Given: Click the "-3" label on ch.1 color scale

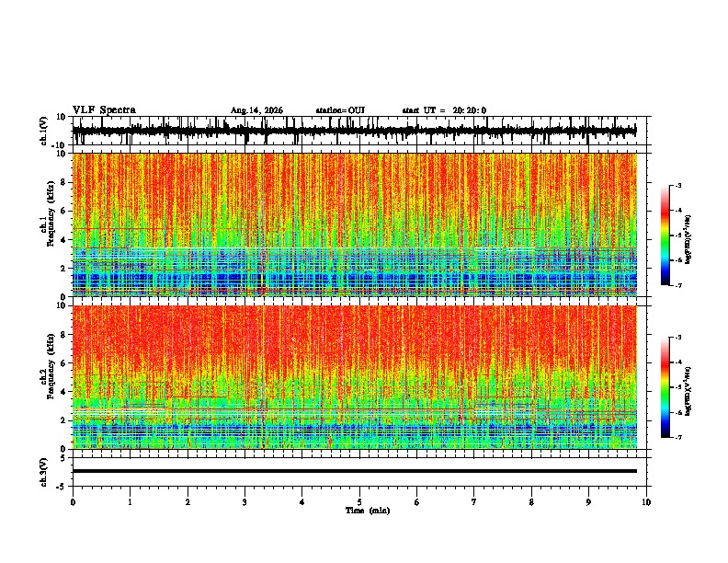Looking at the screenshot, I should pos(677,185).
